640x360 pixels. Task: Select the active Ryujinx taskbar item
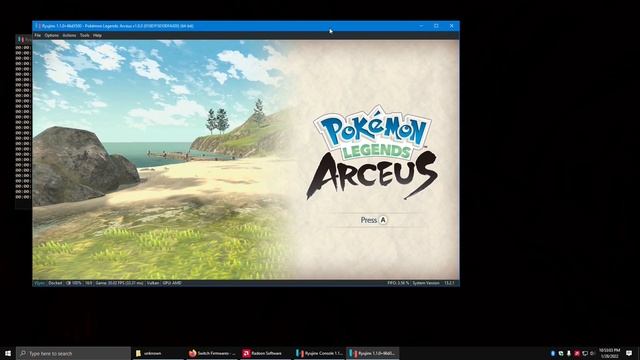pos(373,353)
